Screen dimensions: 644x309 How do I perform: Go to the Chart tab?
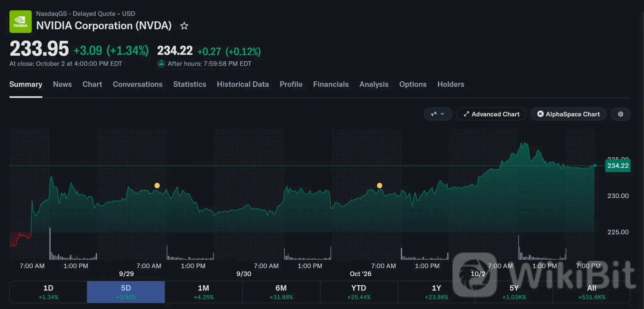point(92,84)
